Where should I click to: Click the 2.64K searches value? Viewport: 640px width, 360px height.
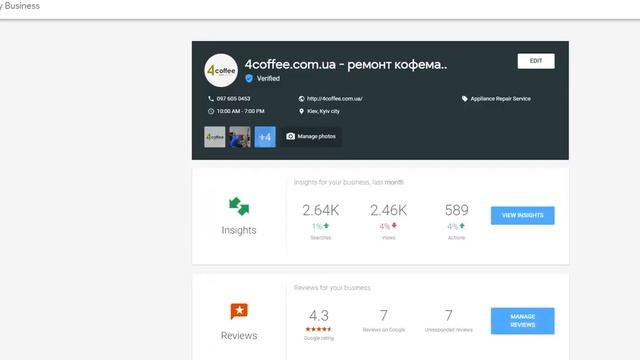(320, 210)
